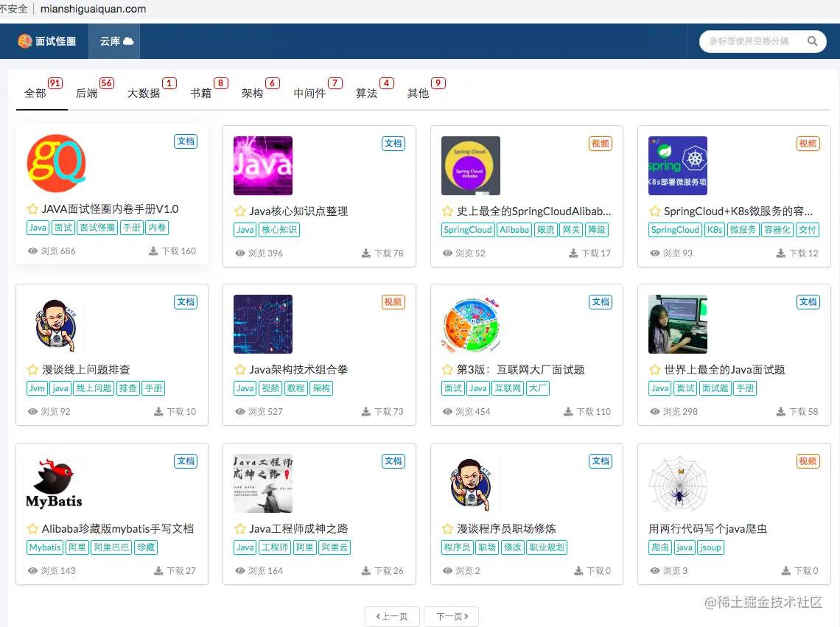Click download icon on 漫谈线上问题排查 card
The width and height of the screenshot is (840, 627).
[x=158, y=412]
